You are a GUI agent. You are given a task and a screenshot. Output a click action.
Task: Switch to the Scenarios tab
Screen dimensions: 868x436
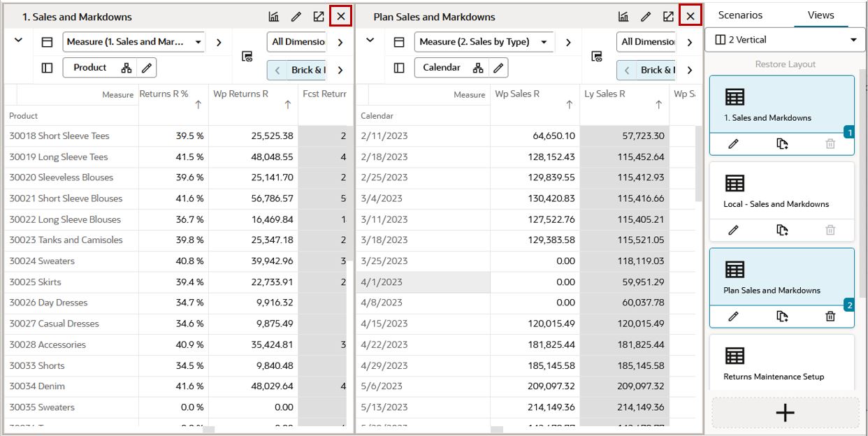(x=740, y=15)
